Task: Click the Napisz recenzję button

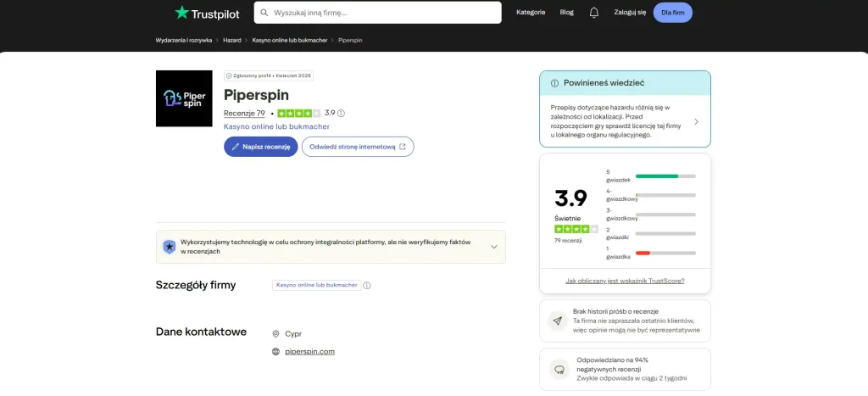Action: tap(261, 147)
